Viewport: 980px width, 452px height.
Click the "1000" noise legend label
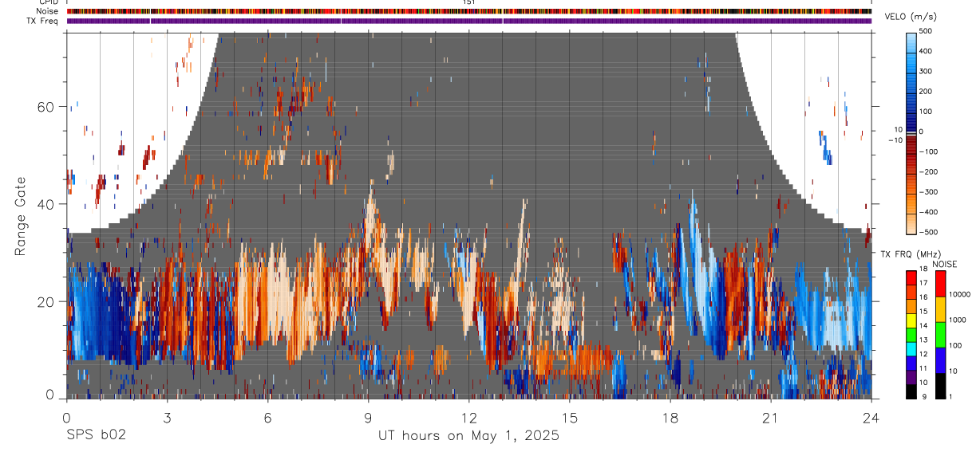click(958, 320)
